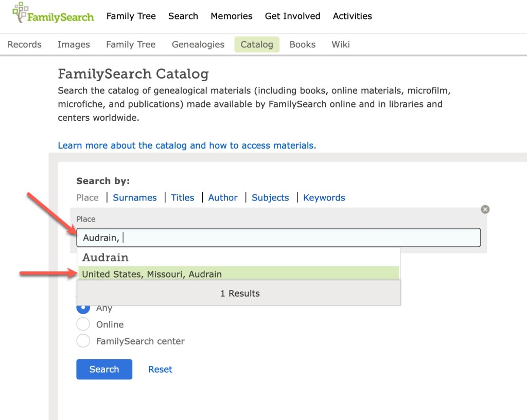Go to the Images tab

pyautogui.click(x=74, y=44)
